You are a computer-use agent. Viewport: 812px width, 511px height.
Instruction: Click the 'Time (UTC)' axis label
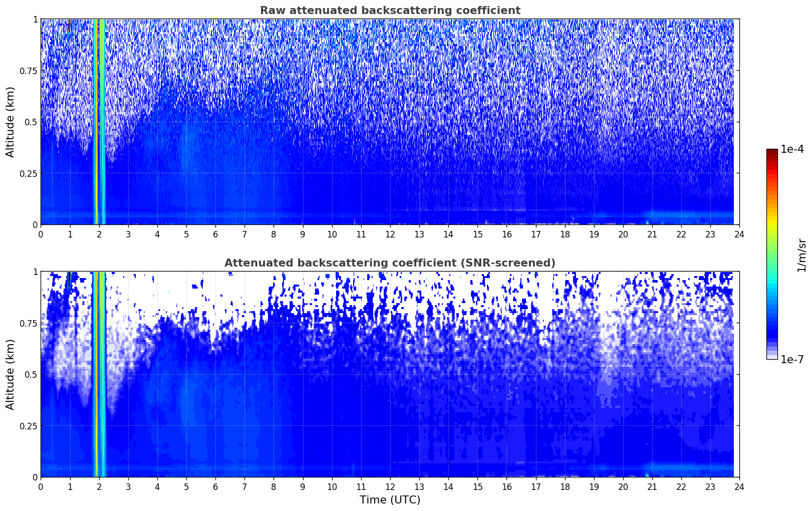click(x=390, y=500)
